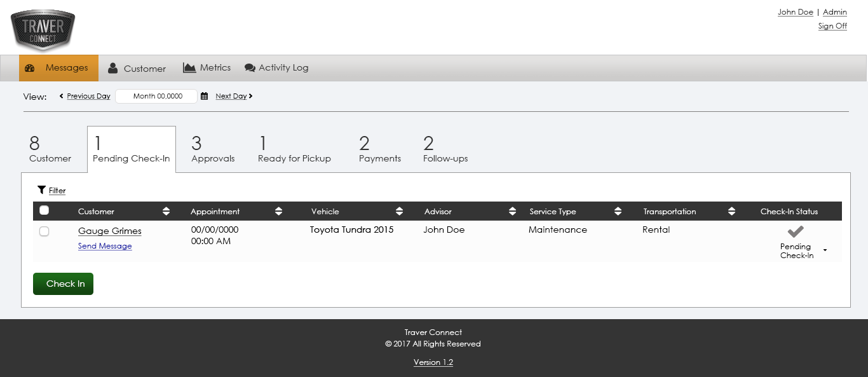Click the calendar icon beside date field

pyautogui.click(x=204, y=96)
